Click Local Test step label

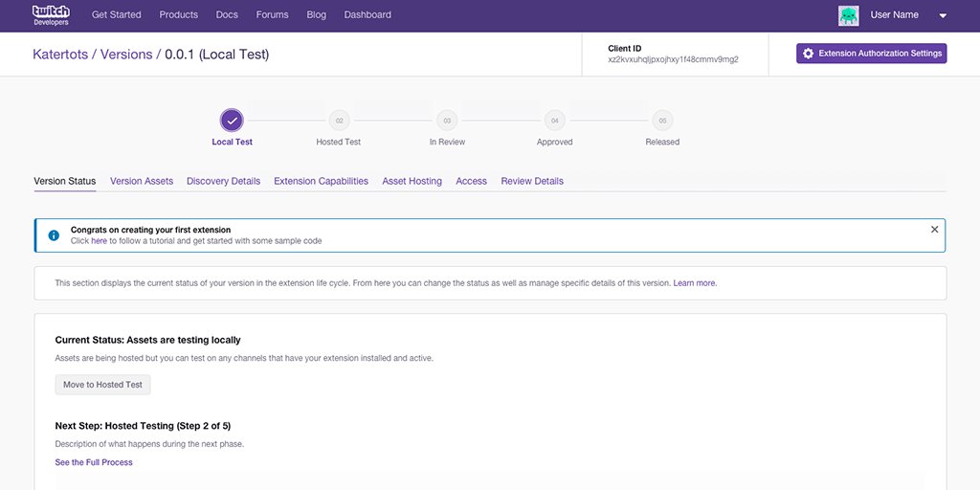pos(232,142)
